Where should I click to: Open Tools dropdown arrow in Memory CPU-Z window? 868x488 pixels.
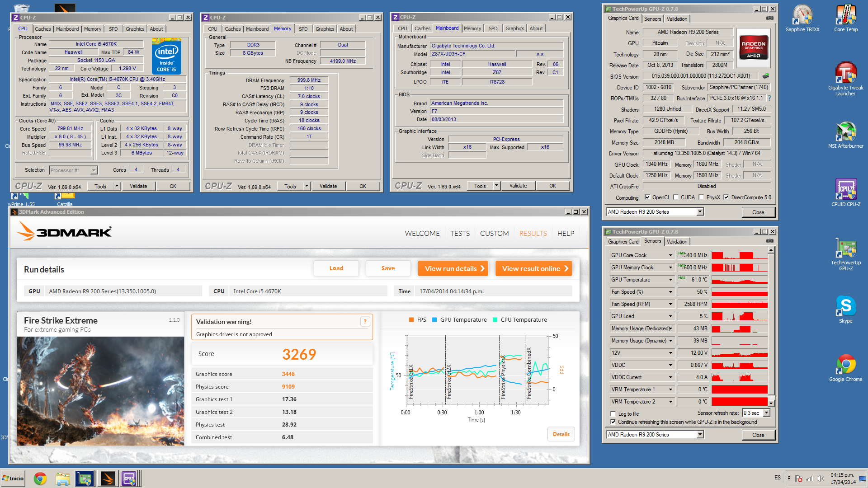coord(307,186)
